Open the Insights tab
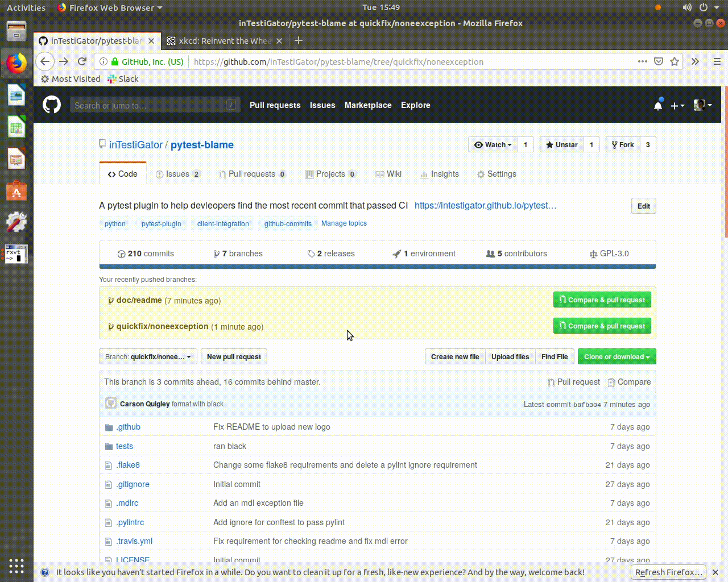Image resolution: width=728 pixels, height=582 pixels. coord(439,174)
